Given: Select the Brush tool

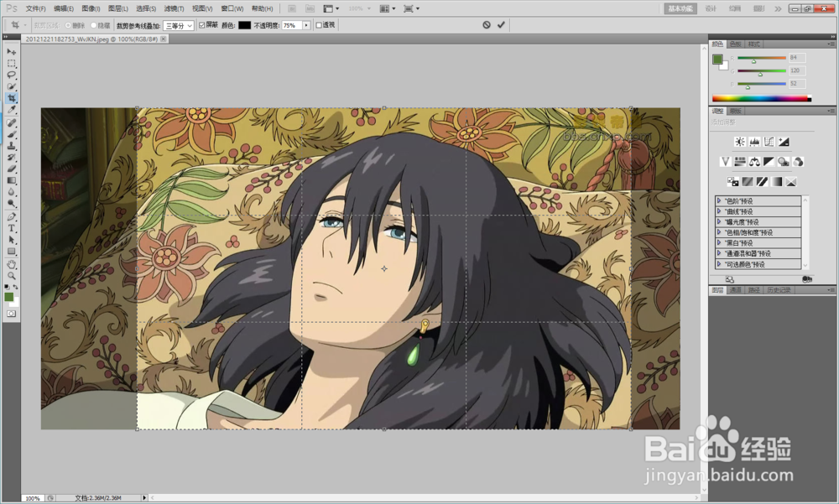Looking at the screenshot, I should click(x=11, y=134).
